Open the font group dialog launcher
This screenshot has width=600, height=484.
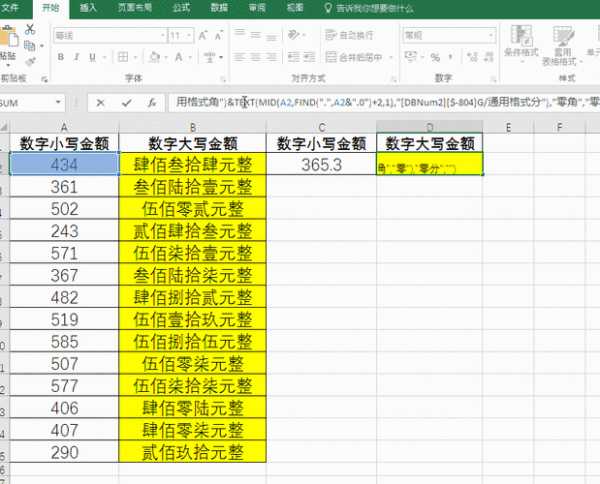(x=223, y=79)
